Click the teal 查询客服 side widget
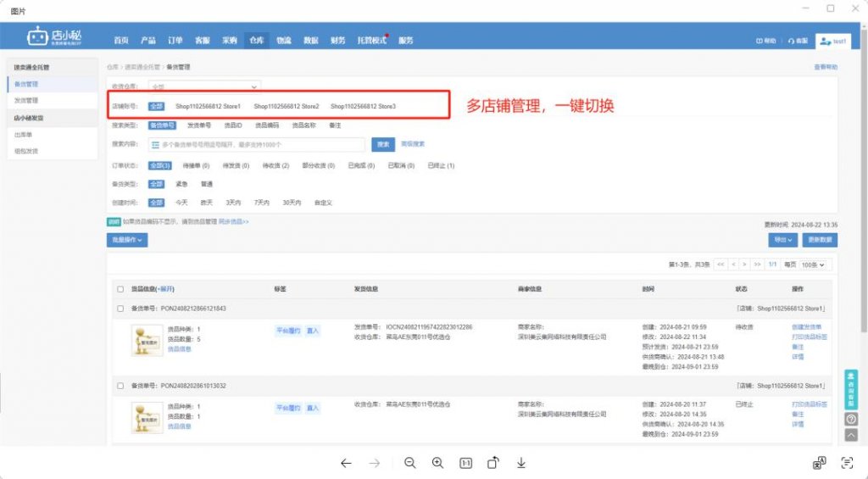 pos(851,389)
